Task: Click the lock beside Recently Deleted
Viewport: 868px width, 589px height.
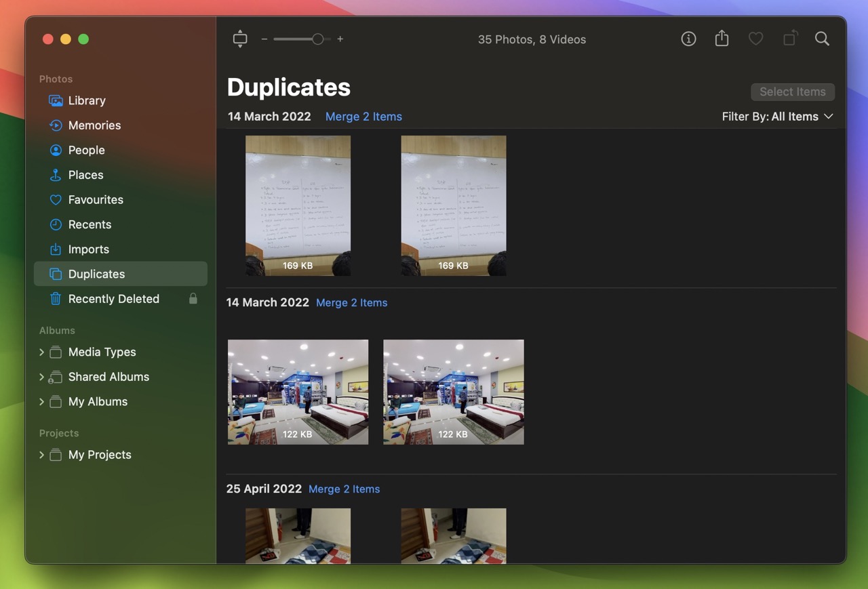Action: (x=194, y=298)
